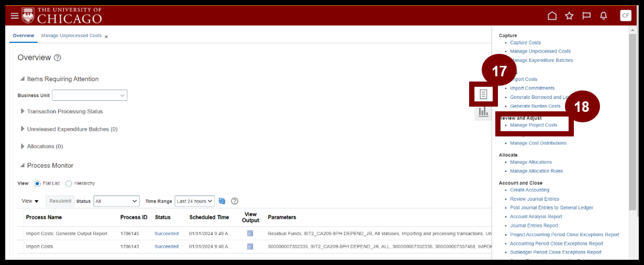Expand Transaction Processing Status
Viewport: 644px width, 265px height.
23,111
